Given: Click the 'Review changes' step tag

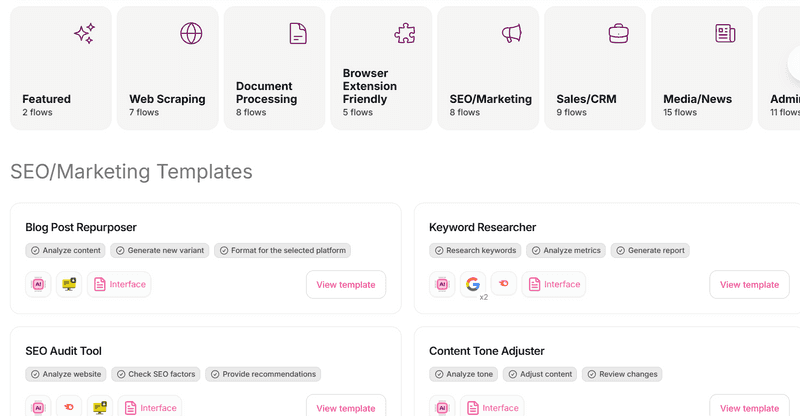Looking at the screenshot, I should [622, 374].
